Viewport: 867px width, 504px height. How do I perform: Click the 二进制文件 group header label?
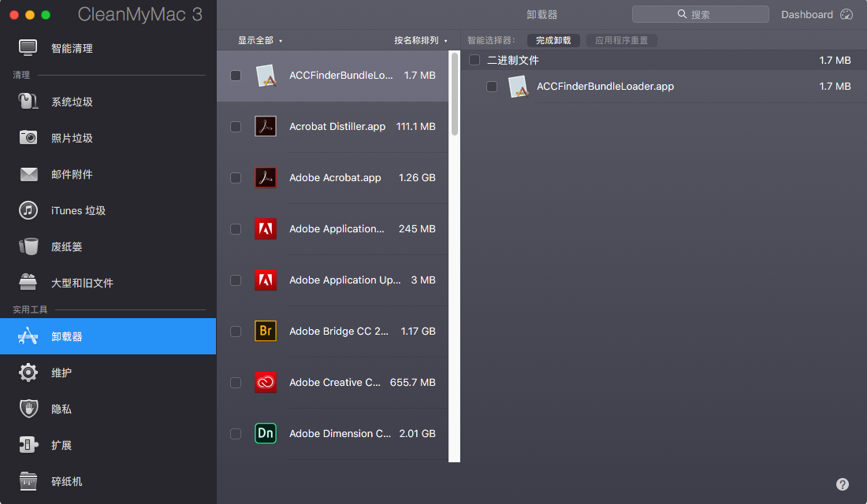(512, 60)
